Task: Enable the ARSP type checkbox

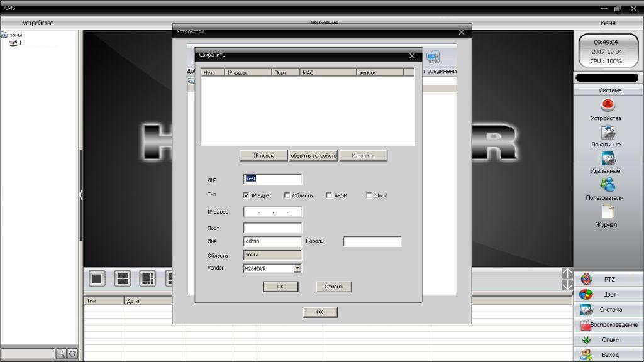Action: [x=329, y=195]
